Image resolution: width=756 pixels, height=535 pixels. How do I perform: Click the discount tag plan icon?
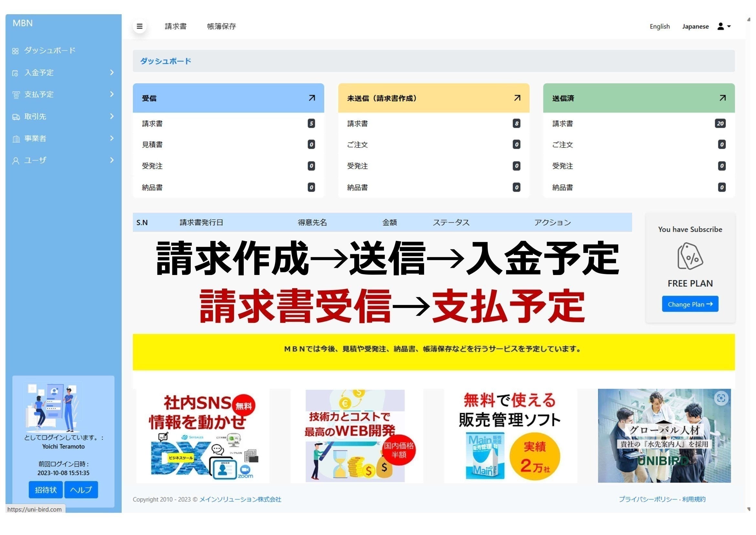pyautogui.click(x=690, y=256)
